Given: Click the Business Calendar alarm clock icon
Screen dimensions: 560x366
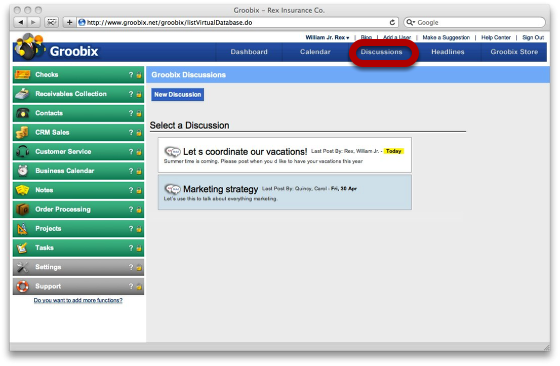Looking at the screenshot, I should (23, 171).
